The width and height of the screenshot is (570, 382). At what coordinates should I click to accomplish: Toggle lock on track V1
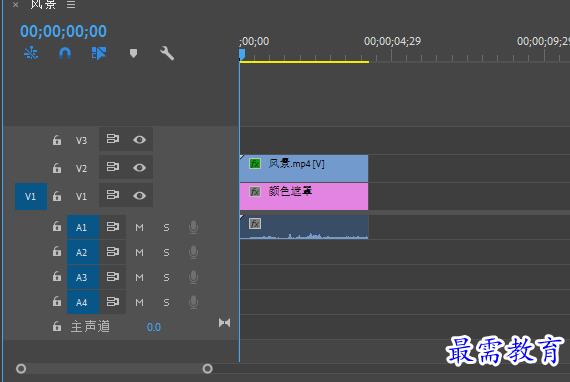click(x=57, y=196)
